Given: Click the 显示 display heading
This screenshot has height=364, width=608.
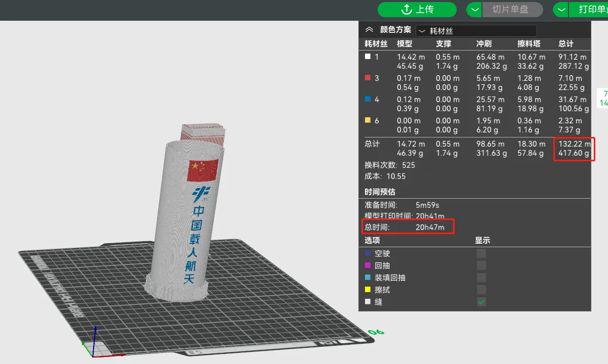Looking at the screenshot, I should pyautogui.click(x=482, y=241).
